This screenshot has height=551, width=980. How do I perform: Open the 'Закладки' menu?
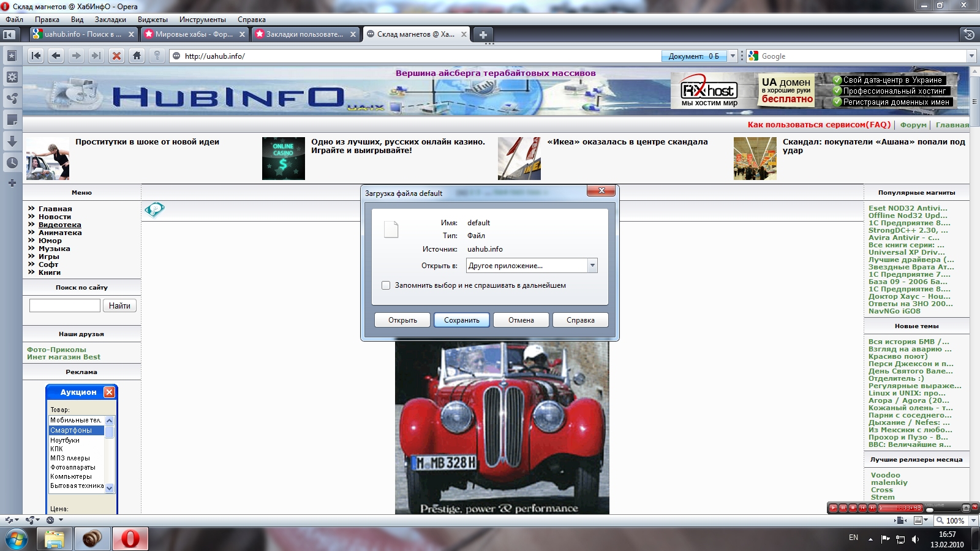(x=110, y=20)
